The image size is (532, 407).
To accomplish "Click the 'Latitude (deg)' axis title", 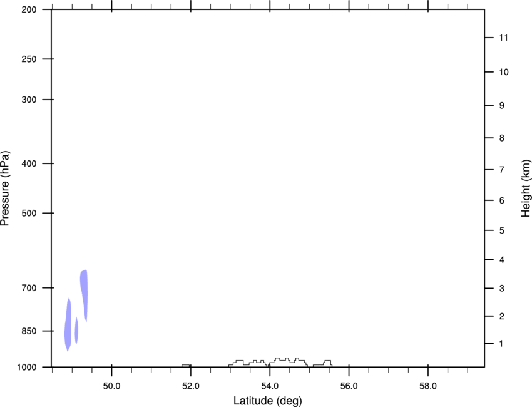I will coord(268,401).
